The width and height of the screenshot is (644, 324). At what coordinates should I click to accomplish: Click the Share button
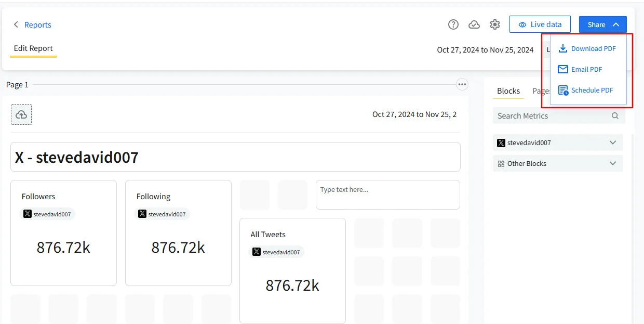(597, 24)
